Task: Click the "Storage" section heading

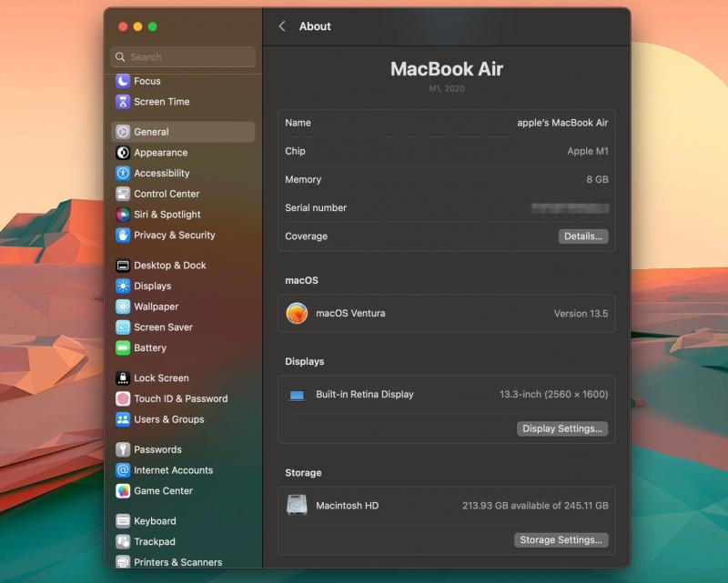Action: coord(303,473)
